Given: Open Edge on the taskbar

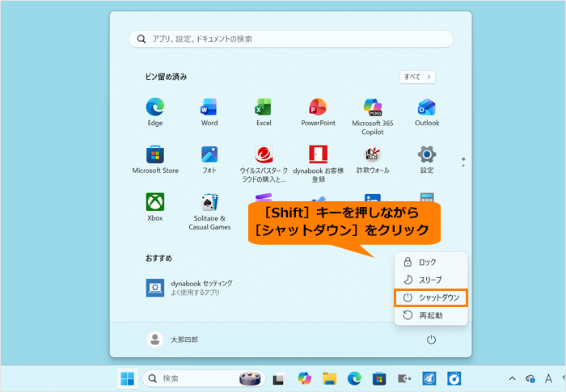Looking at the screenshot, I should pos(354,378).
